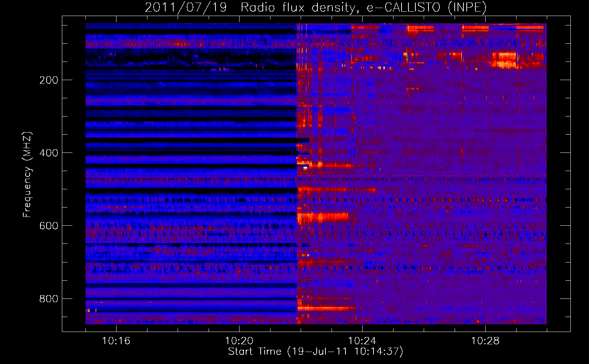Click the 400 frequency tick label
Image resolution: width=589 pixels, height=364 pixels.
49,153
